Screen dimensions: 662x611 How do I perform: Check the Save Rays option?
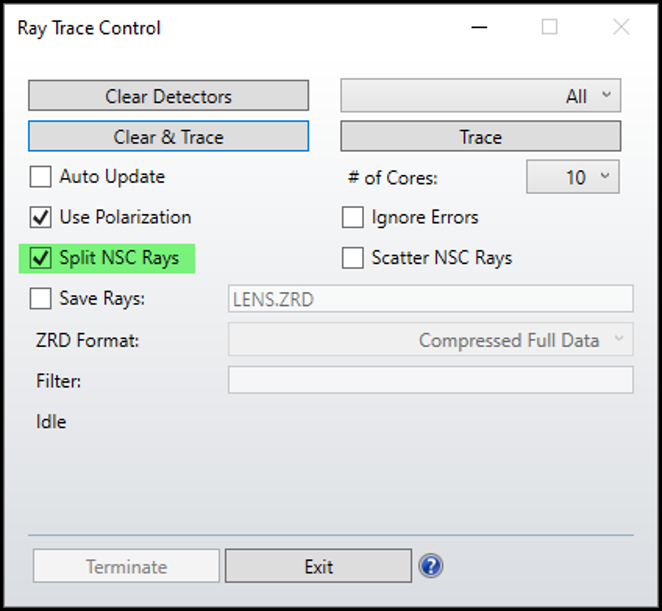(41, 299)
